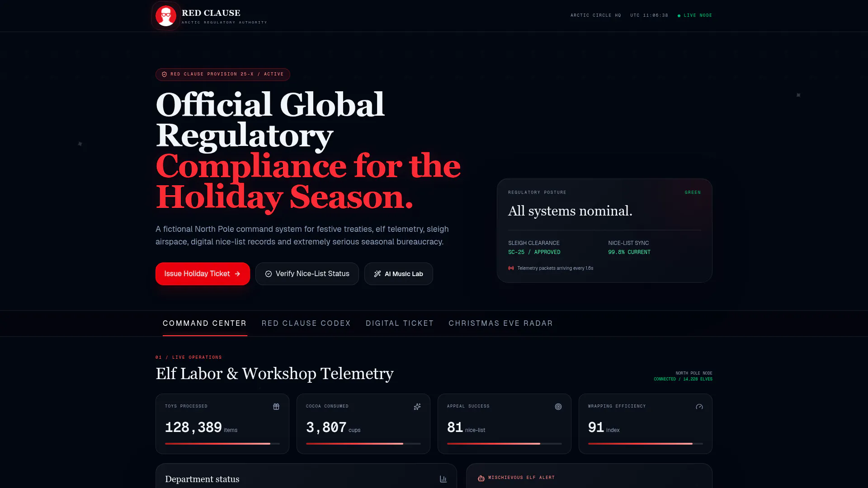Image resolution: width=868 pixels, height=488 pixels.
Task: Open the AI Music Lab button
Action: [x=399, y=274]
